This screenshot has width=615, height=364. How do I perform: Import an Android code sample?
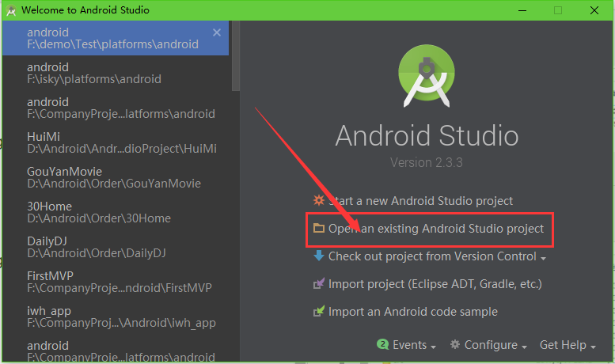point(412,312)
